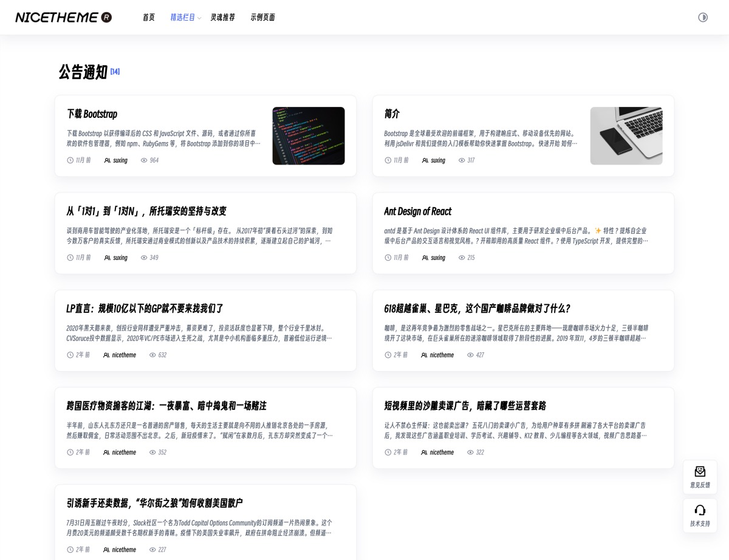Open the Ant Design of React article
Screen dimensions: 729x560
point(417,211)
